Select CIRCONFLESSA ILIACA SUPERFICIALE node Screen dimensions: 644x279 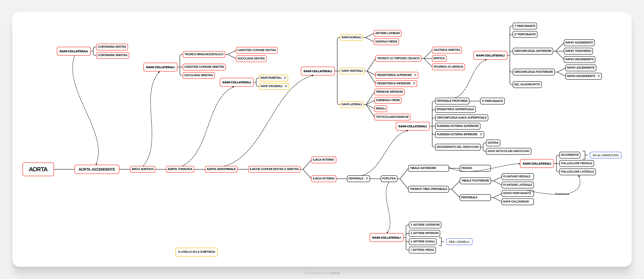(462, 118)
